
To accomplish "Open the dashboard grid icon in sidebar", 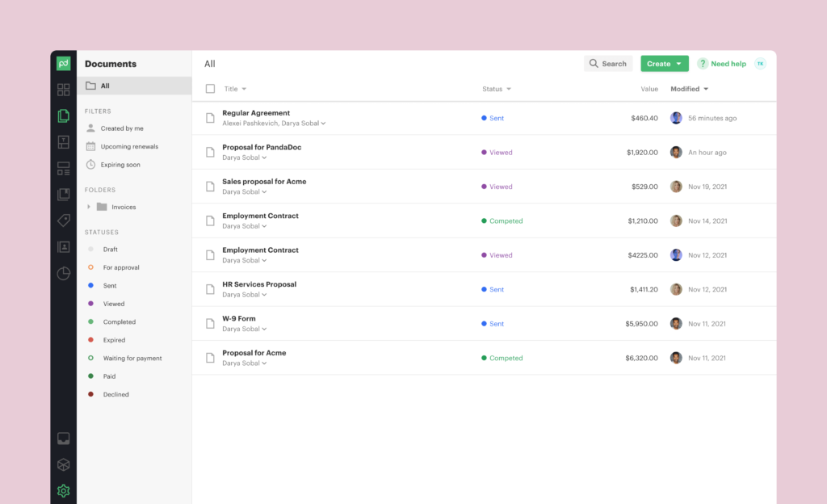I will 63,90.
